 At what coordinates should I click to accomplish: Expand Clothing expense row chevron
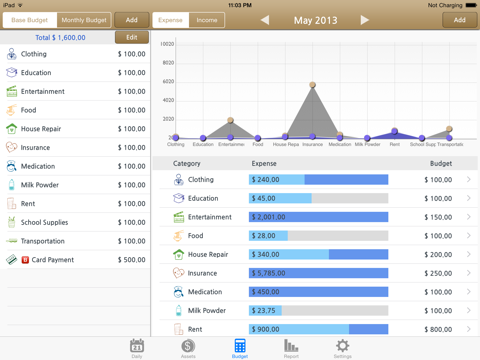(469, 179)
